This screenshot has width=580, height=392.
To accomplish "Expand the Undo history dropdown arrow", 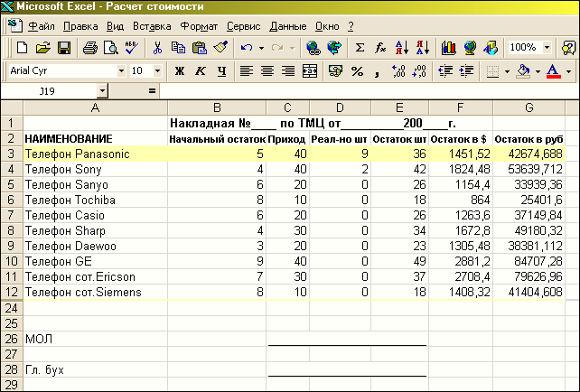I will (x=261, y=48).
